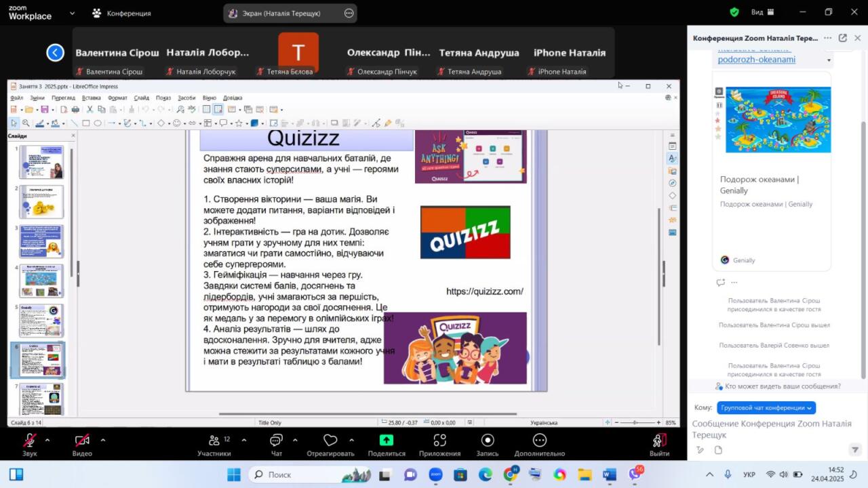The image size is (868, 488).
Task: Open Zoom chat panel more options
Action: (827, 39)
